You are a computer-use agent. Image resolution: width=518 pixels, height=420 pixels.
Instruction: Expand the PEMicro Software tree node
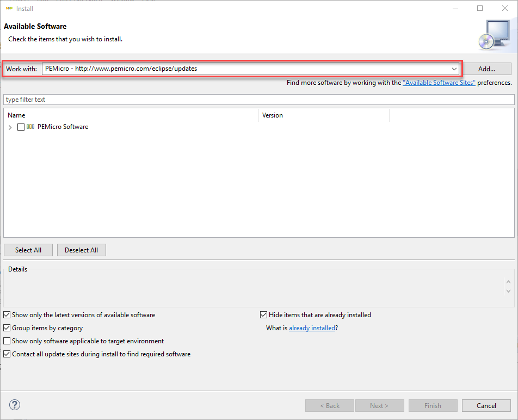click(10, 127)
